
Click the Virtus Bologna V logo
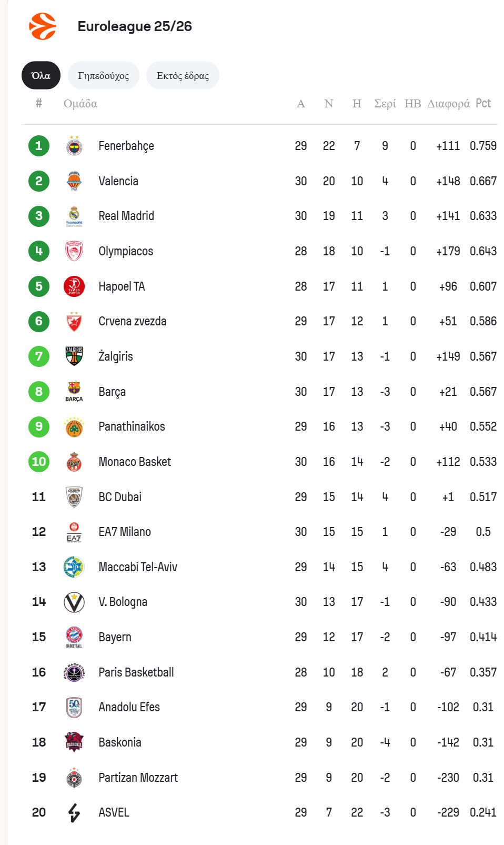74,602
